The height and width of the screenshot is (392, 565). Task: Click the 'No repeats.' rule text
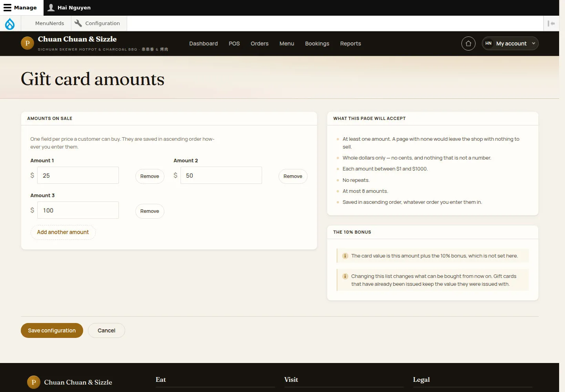(356, 180)
